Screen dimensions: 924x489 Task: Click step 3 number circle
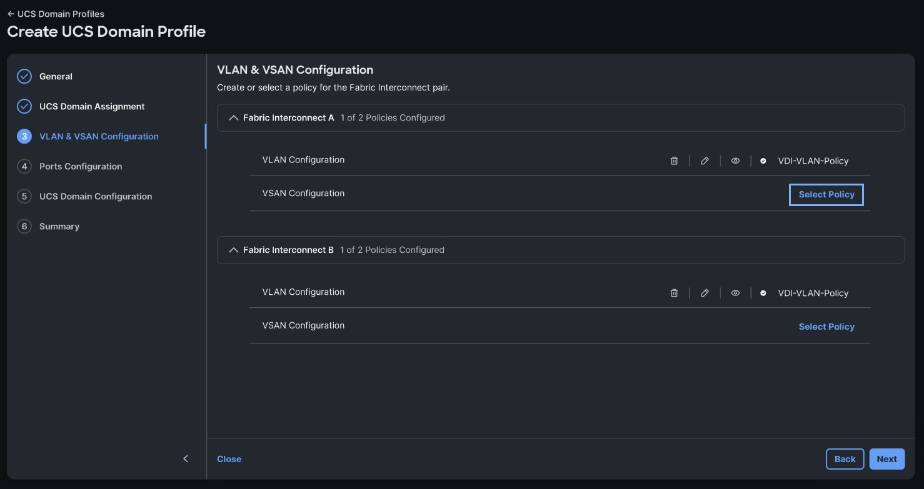(24, 137)
